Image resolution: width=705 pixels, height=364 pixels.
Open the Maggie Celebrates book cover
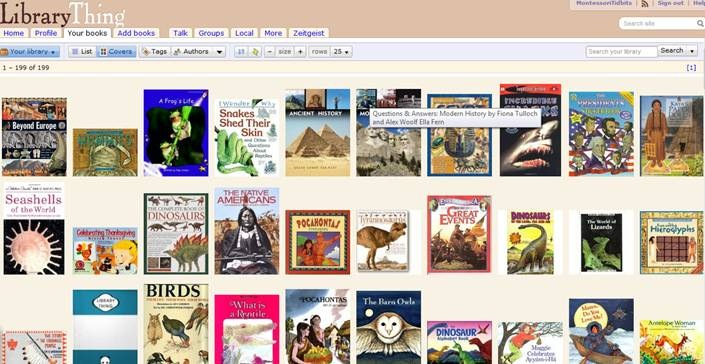(530, 343)
